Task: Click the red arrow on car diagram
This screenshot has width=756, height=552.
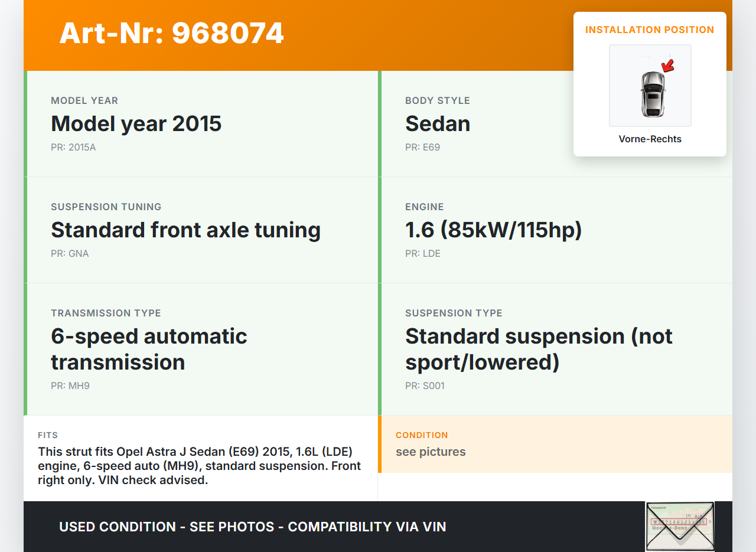Action: pos(668,65)
